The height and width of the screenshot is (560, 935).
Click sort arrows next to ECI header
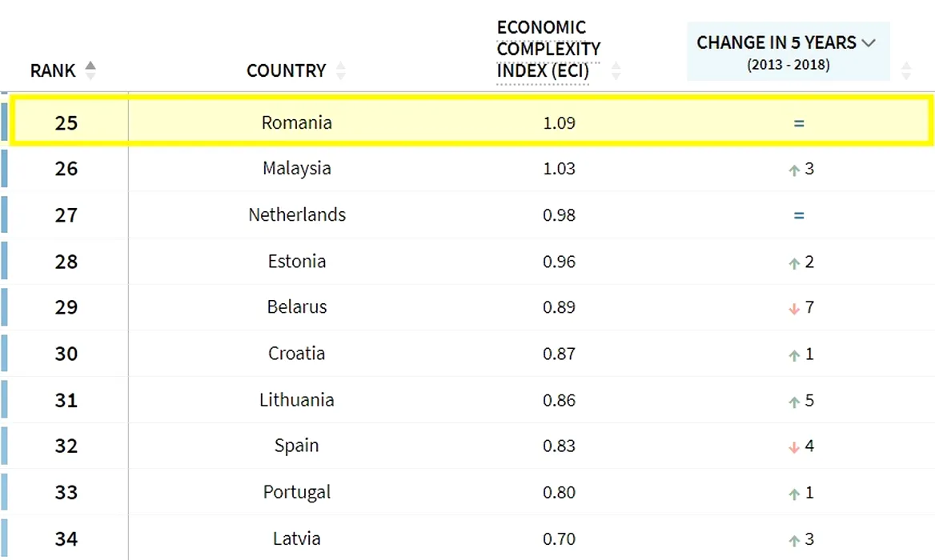(x=616, y=70)
